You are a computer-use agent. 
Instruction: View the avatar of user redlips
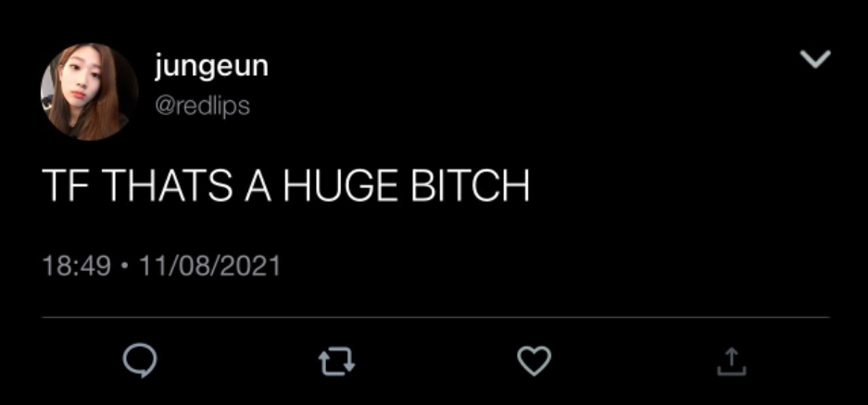89,92
